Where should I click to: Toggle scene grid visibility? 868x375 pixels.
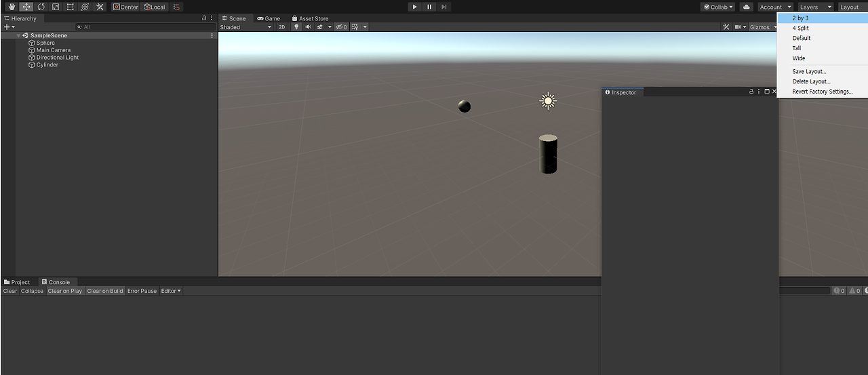click(x=355, y=27)
